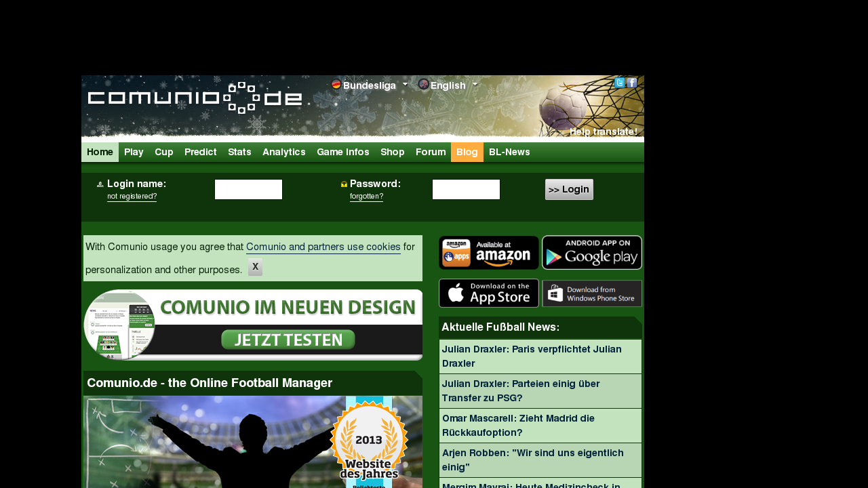
Task: Click 'Aktuelle Fußball News:' heading
Action: tap(500, 327)
